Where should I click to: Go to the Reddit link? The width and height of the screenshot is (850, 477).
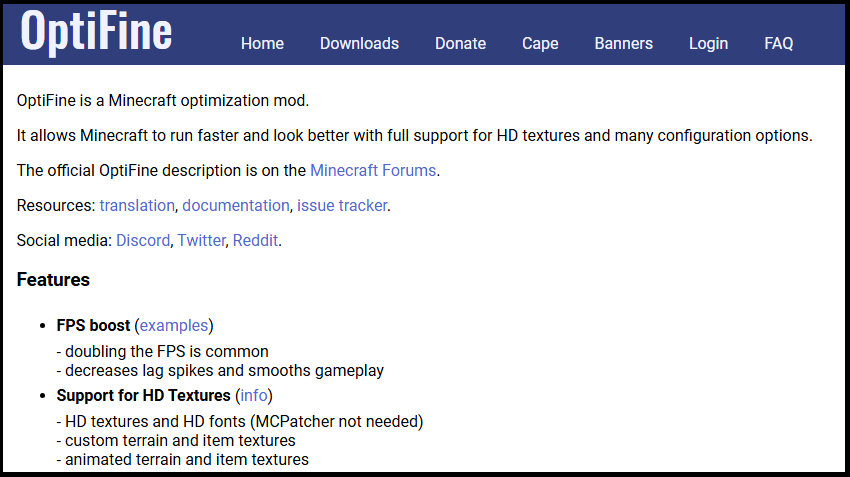(x=255, y=240)
